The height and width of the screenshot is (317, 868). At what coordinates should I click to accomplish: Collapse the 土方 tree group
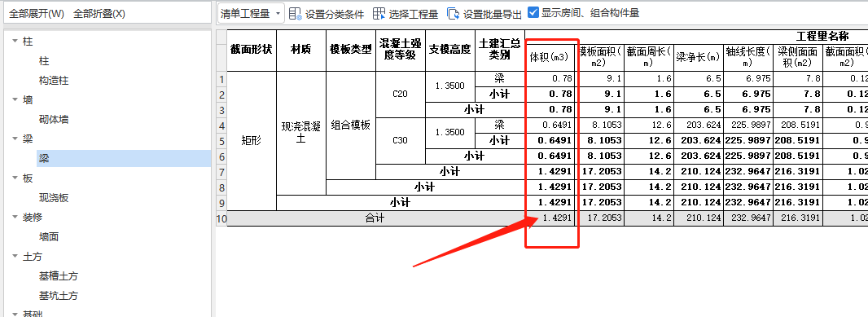15,257
